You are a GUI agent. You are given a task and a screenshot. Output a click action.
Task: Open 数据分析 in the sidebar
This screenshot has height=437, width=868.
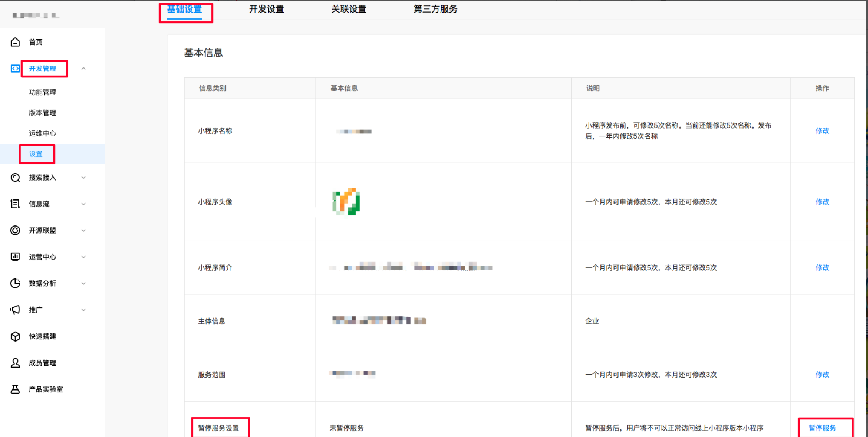coord(43,283)
